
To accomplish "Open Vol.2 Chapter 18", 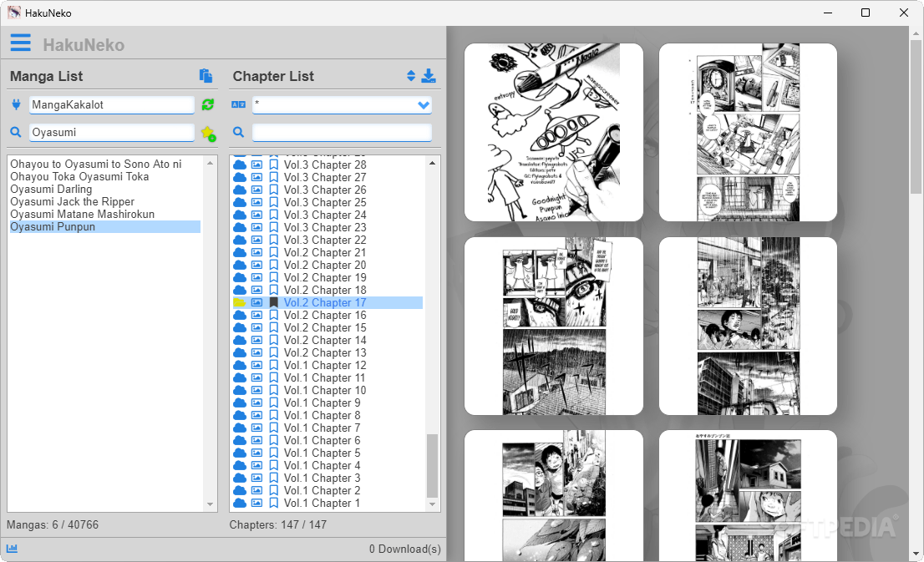I will coord(325,291).
